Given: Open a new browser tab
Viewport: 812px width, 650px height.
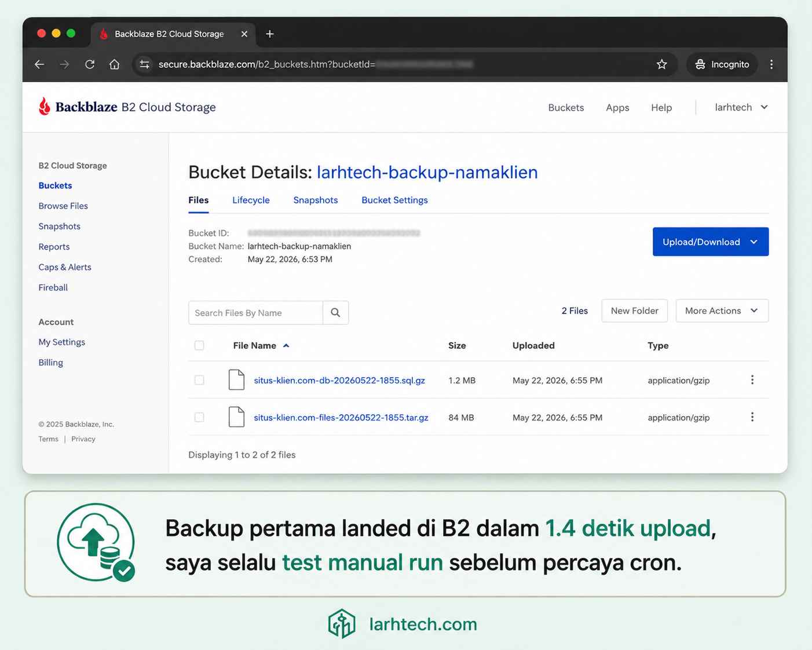Looking at the screenshot, I should [x=270, y=34].
